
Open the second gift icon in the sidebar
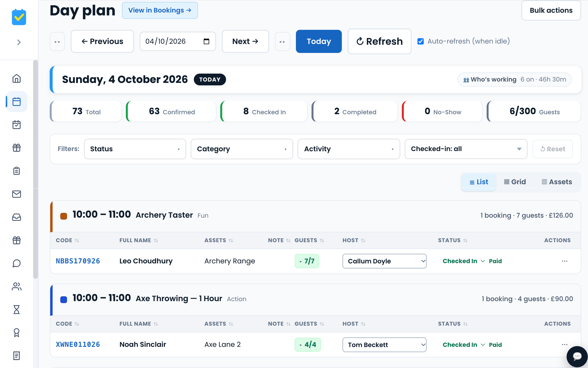click(16, 240)
